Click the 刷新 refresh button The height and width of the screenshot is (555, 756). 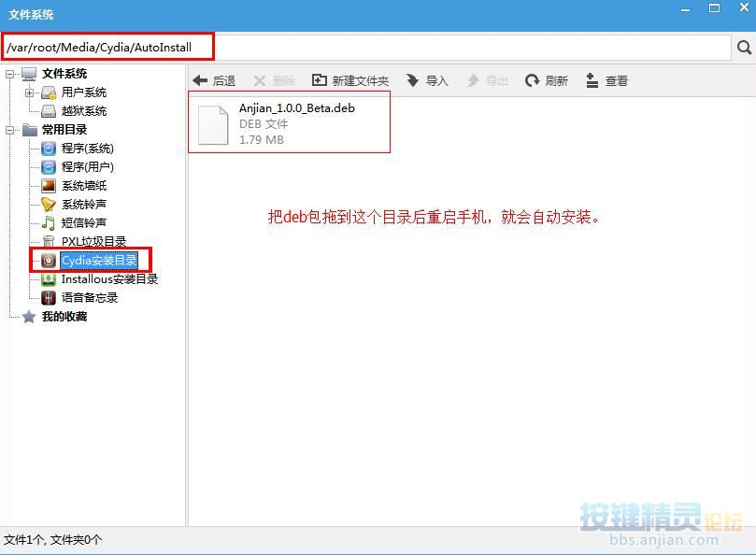[547, 81]
